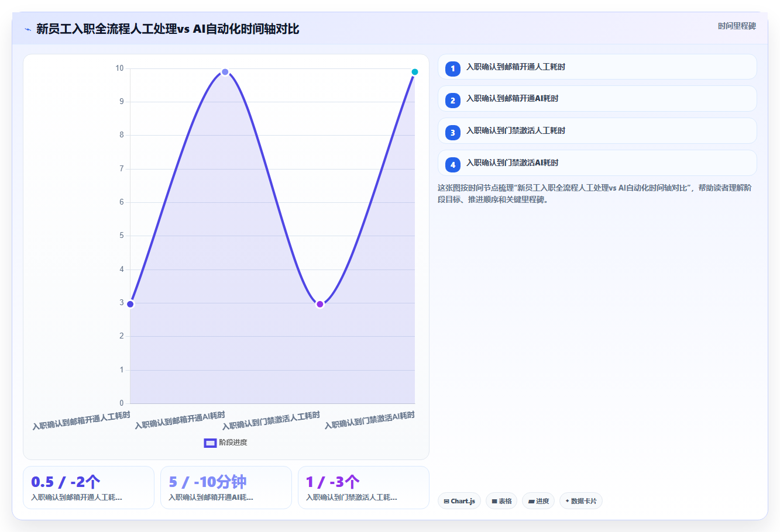Click x-axis label 入职确认到邮箱开通人工耗时

(81, 421)
